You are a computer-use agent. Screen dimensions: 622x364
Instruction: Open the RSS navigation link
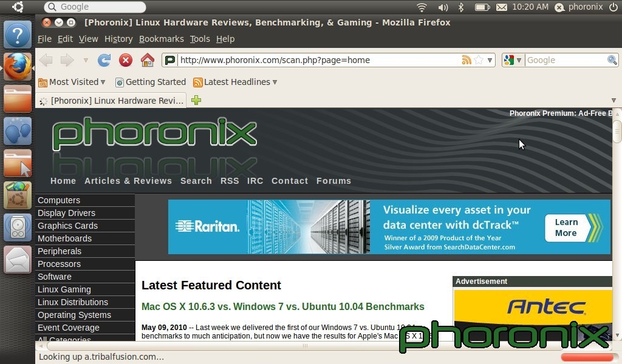230,181
